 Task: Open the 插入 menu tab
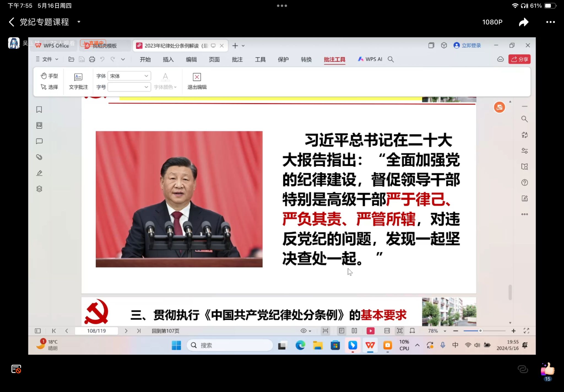(x=168, y=60)
